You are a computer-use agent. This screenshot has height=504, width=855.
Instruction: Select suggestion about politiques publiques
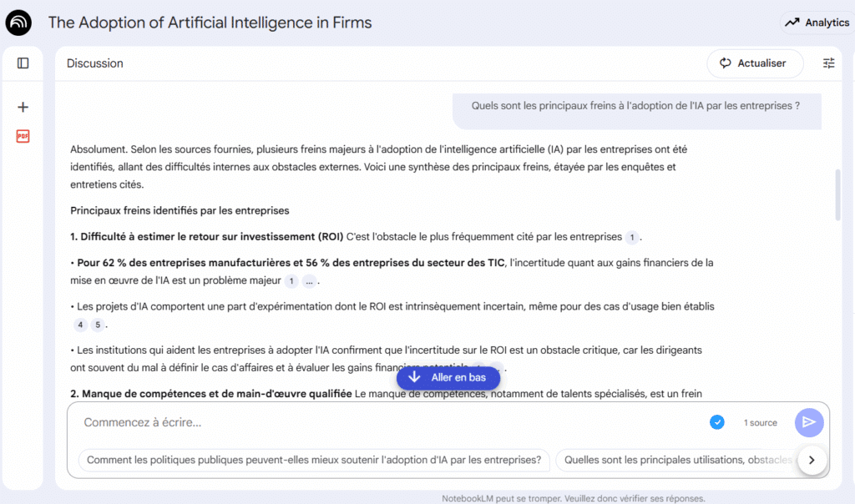point(314,460)
